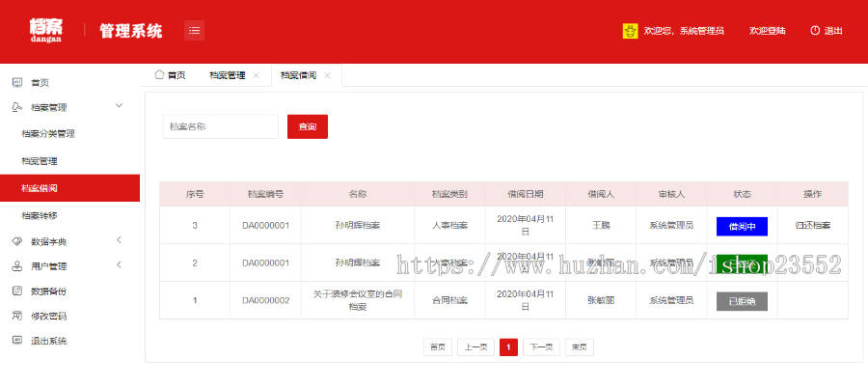
Task: Switch to the 档案管理 tab
Action: [x=228, y=75]
